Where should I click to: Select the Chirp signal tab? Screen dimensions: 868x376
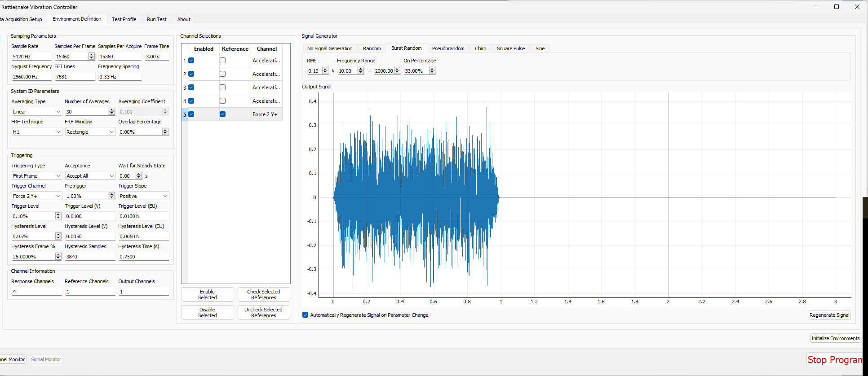[481, 48]
